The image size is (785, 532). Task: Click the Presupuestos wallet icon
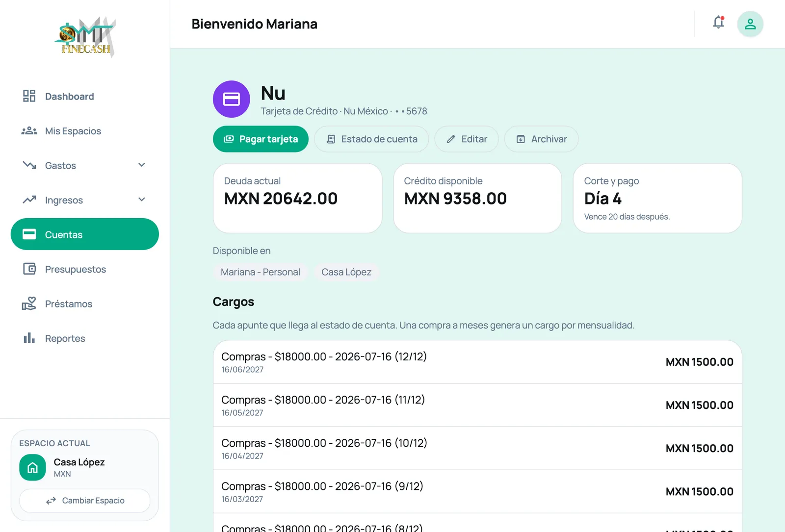[29, 269]
